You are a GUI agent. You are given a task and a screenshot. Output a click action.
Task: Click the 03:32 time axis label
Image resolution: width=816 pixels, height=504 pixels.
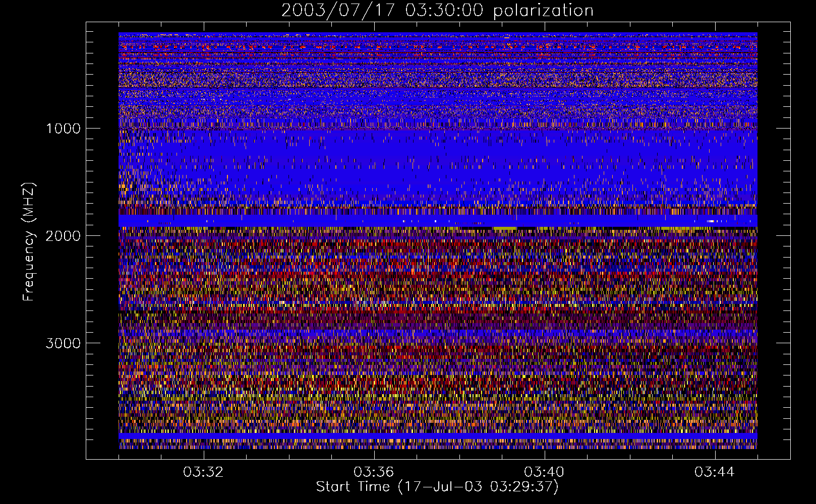(203, 472)
